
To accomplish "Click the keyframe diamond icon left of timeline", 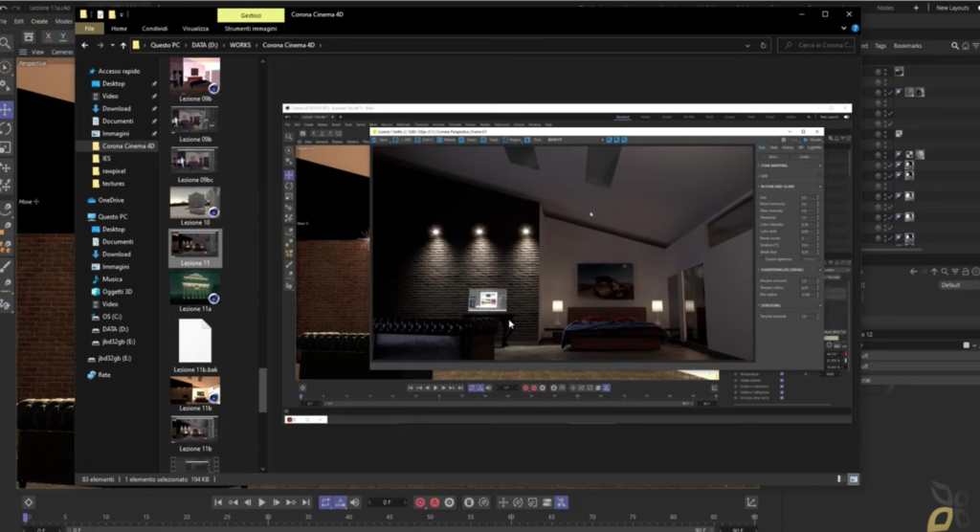I will coord(29,502).
